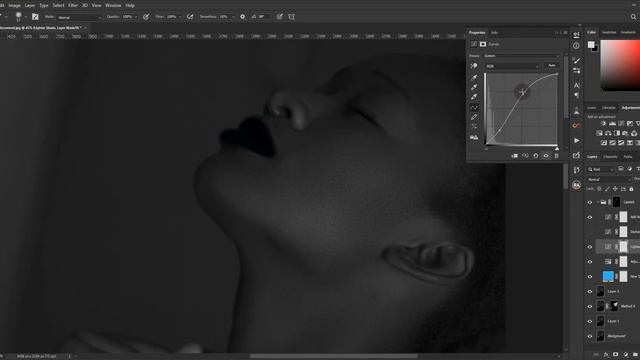Enable airbrush-style build-up icon
Viewport: 640px width, 360px height.
click(x=190, y=17)
